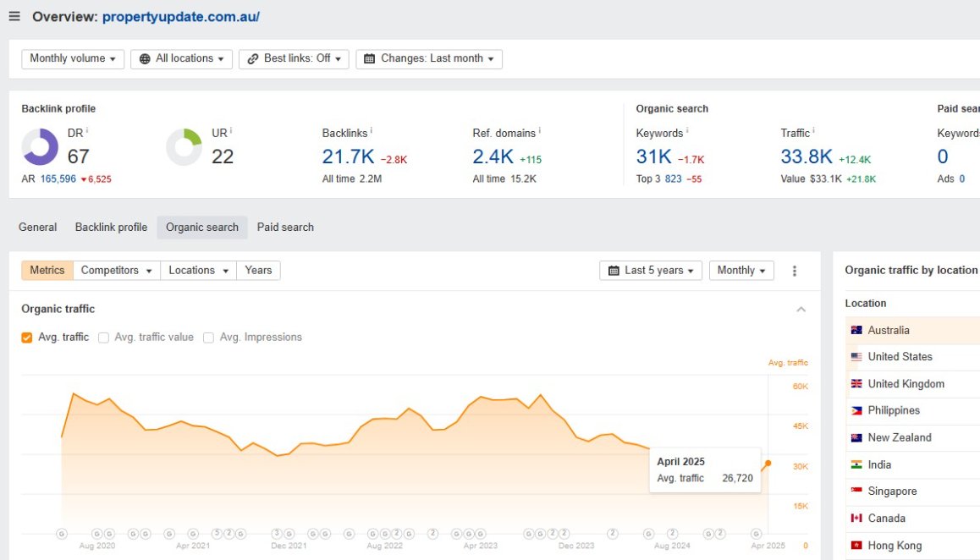Collapse the Organic traffic section chevron
Image resolution: width=980 pixels, height=560 pixels.
click(x=801, y=310)
